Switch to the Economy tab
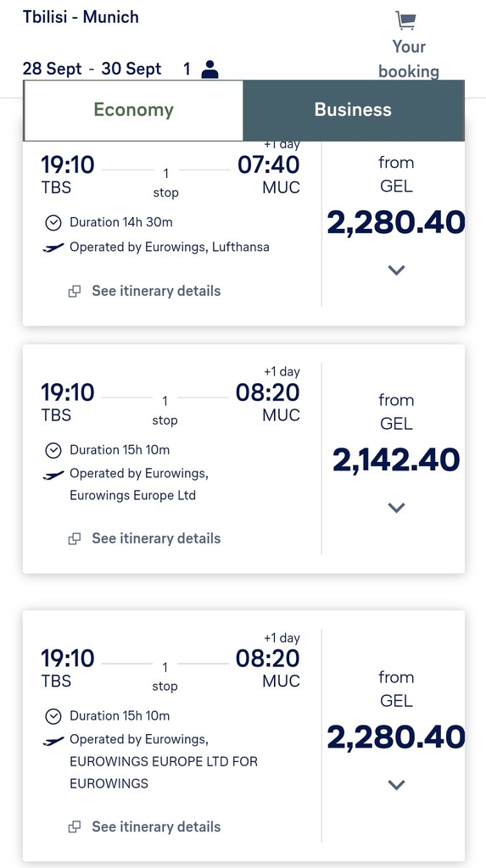486x868 pixels. 133,110
